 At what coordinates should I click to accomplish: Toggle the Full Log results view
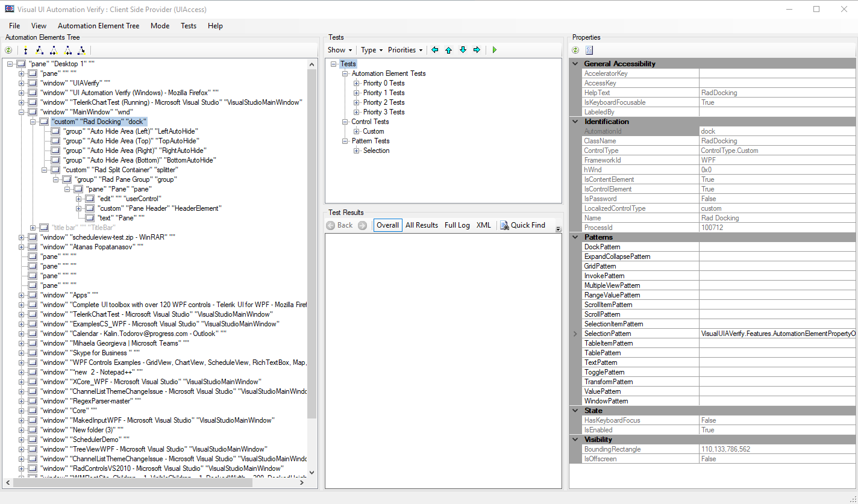click(x=457, y=225)
